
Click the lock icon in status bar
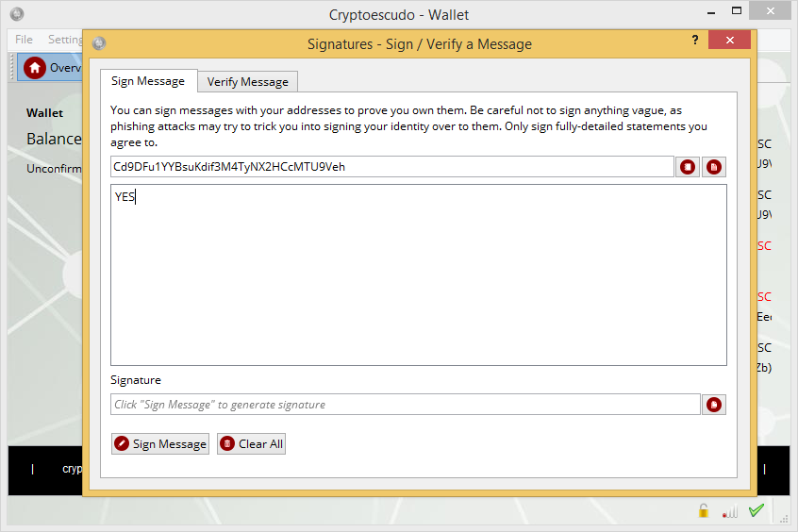pyautogui.click(x=704, y=510)
